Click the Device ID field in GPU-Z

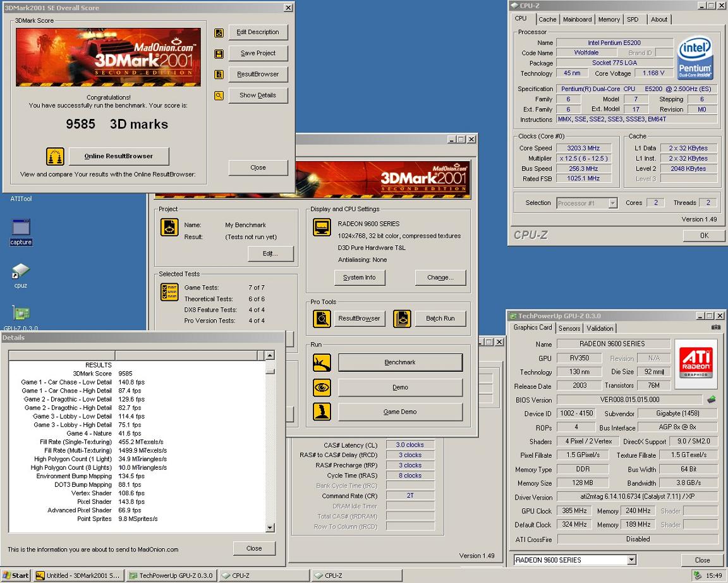[576, 414]
